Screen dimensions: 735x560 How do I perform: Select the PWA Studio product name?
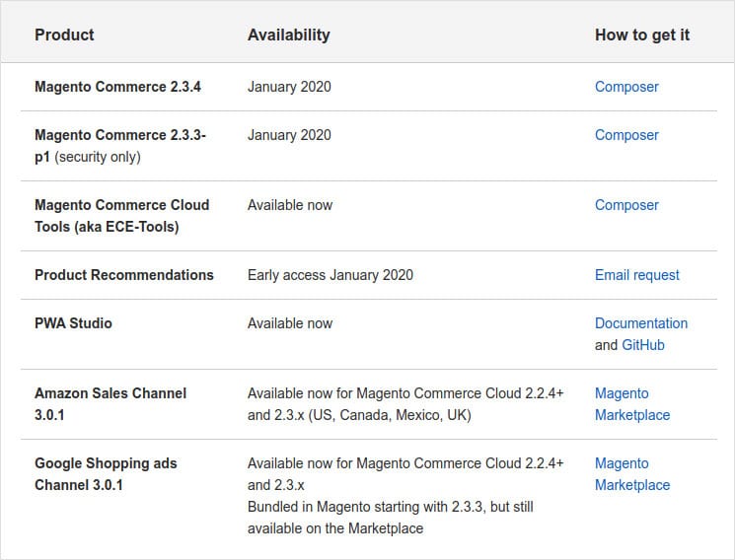click(73, 322)
